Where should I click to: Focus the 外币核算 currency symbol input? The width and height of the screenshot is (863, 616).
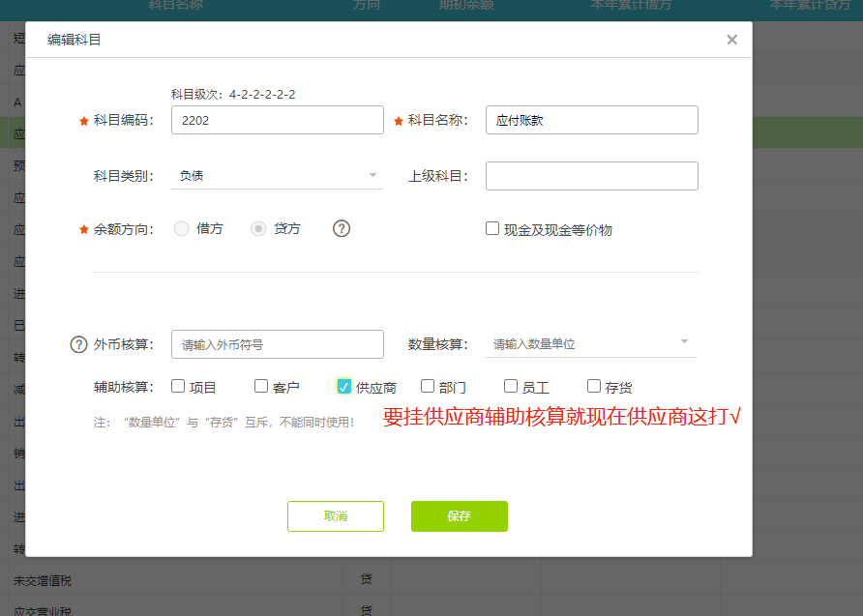point(277,344)
